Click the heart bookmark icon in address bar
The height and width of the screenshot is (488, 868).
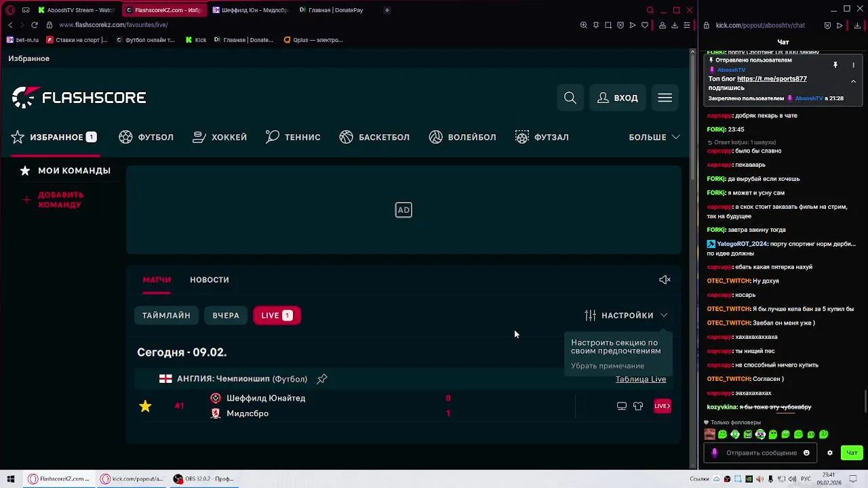645,25
